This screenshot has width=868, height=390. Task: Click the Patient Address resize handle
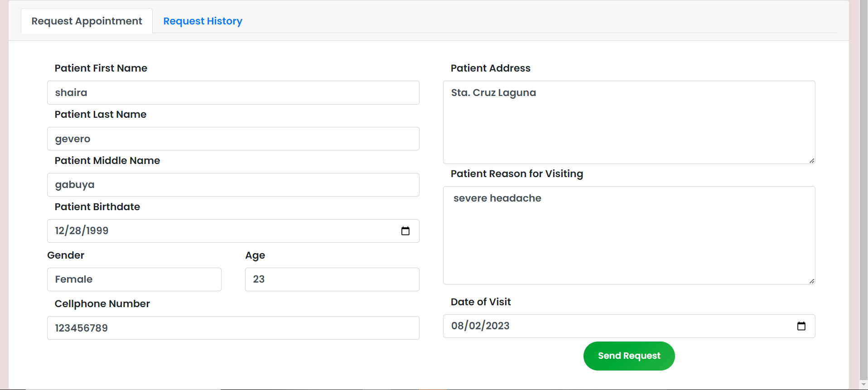[x=812, y=160]
